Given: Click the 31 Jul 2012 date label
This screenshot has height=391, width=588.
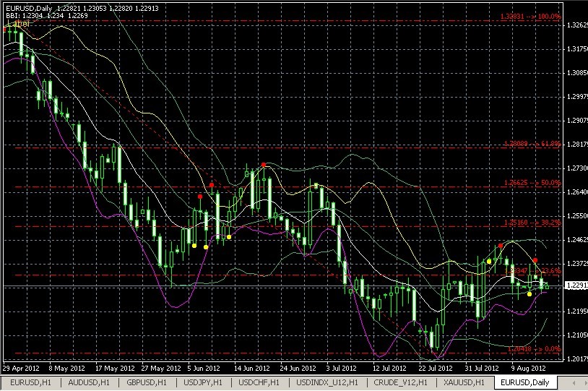Looking at the screenshot, I should [482, 369].
